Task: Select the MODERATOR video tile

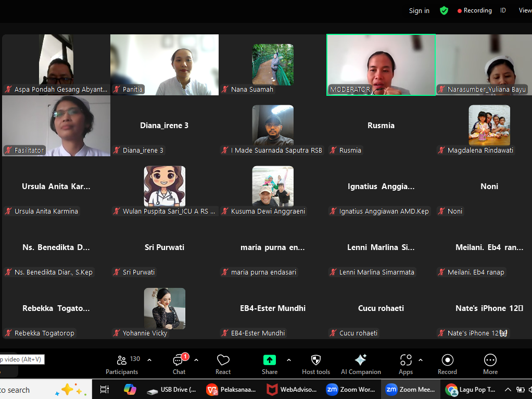Action: tap(381, 65)
